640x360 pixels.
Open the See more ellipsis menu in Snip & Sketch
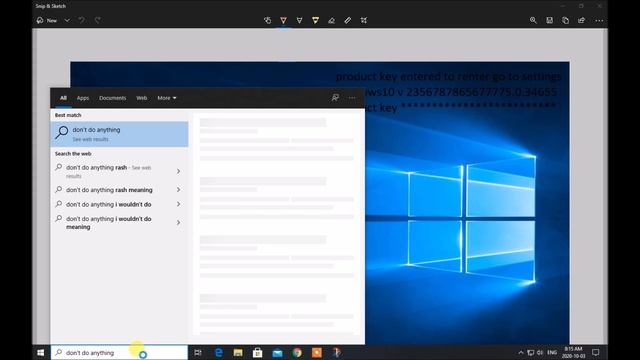click(x=599, y=20)
